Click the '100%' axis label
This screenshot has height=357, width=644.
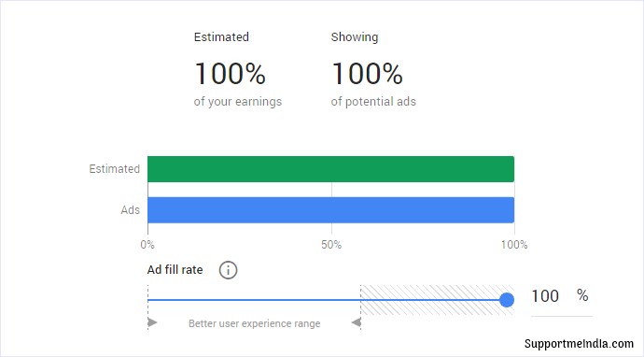[514, 245]
